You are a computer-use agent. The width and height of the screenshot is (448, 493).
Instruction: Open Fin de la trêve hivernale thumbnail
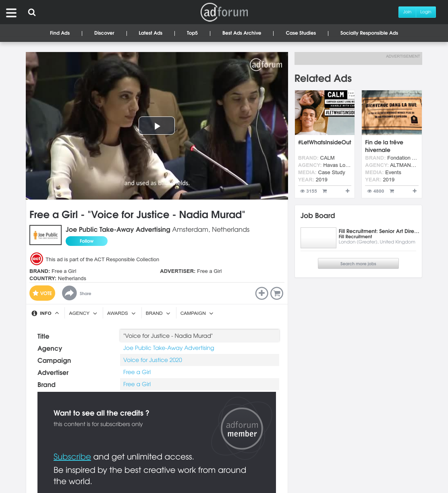(392, 112)
